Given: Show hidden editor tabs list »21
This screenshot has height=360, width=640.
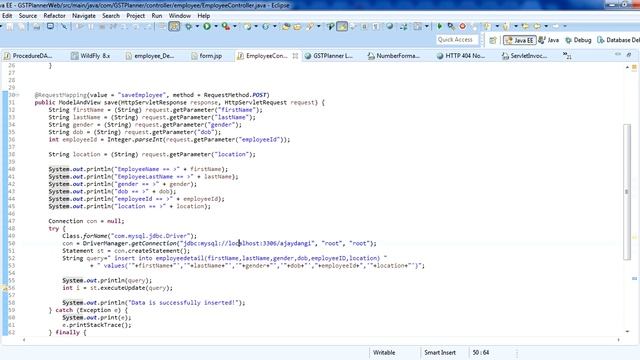Looking at the screenshot, I should 567,56.
